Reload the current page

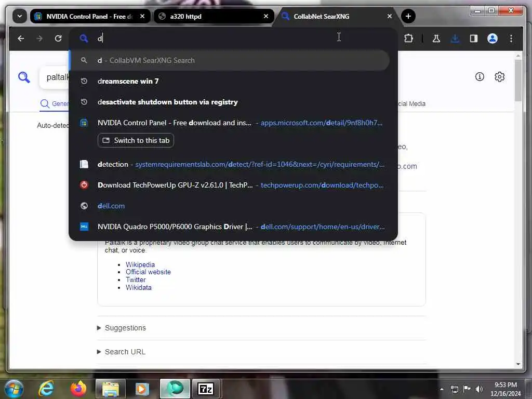click(58, 38)
